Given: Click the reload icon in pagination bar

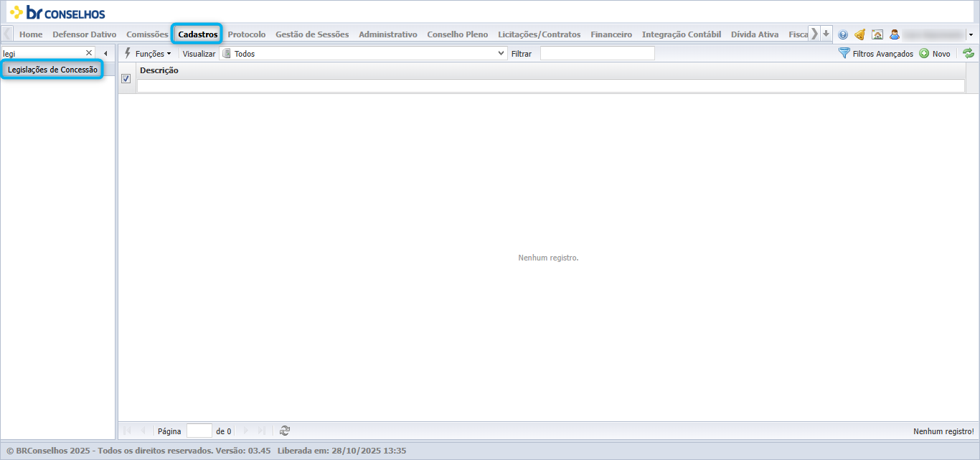Looking at the screenshot, I should [x=285, y=431].
